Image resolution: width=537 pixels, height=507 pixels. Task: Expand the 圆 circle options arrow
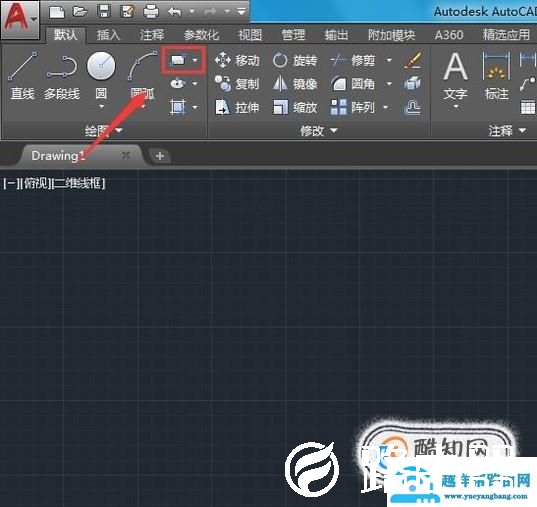101,107
